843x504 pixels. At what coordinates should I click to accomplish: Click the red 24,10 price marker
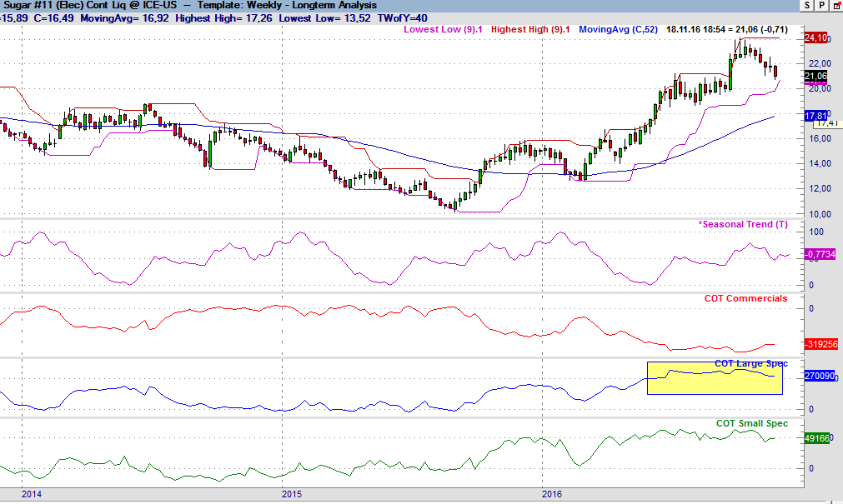click(x=815, y=38)
